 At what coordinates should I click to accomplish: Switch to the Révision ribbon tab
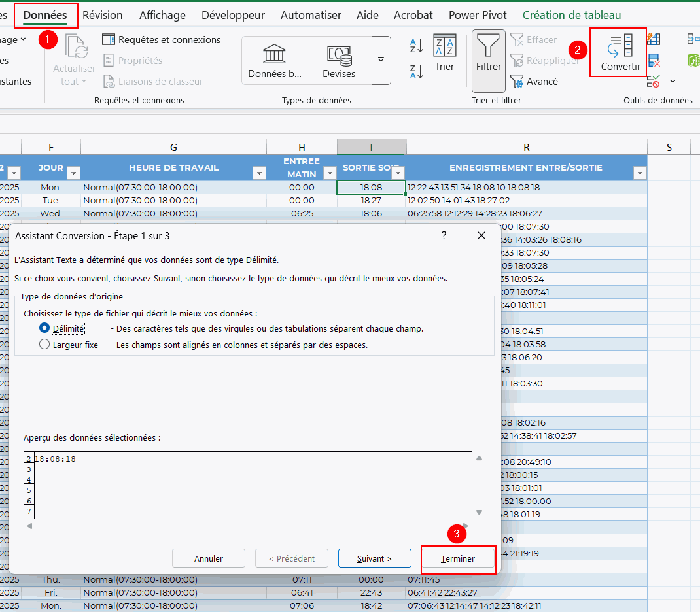tap(102, 15)
